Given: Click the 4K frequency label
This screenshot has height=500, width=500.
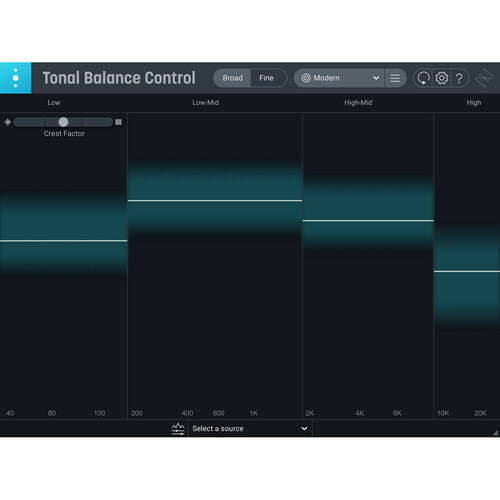Looking at the screenshot, I should click(x=360, y=413).
